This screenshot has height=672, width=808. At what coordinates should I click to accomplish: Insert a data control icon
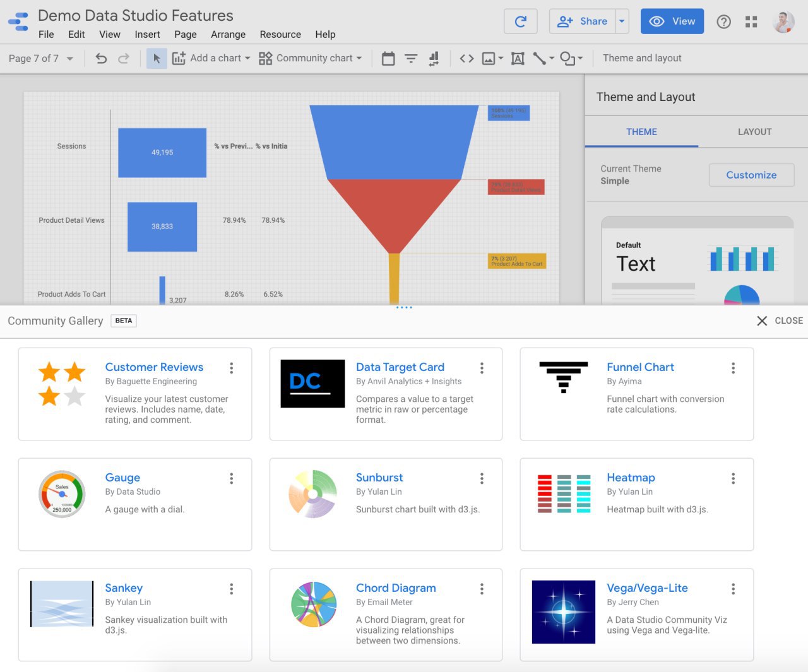(x=434, y=59)
